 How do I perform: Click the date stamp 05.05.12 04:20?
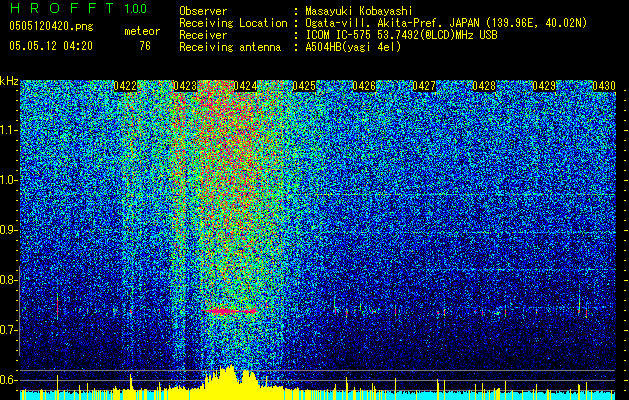51,46
